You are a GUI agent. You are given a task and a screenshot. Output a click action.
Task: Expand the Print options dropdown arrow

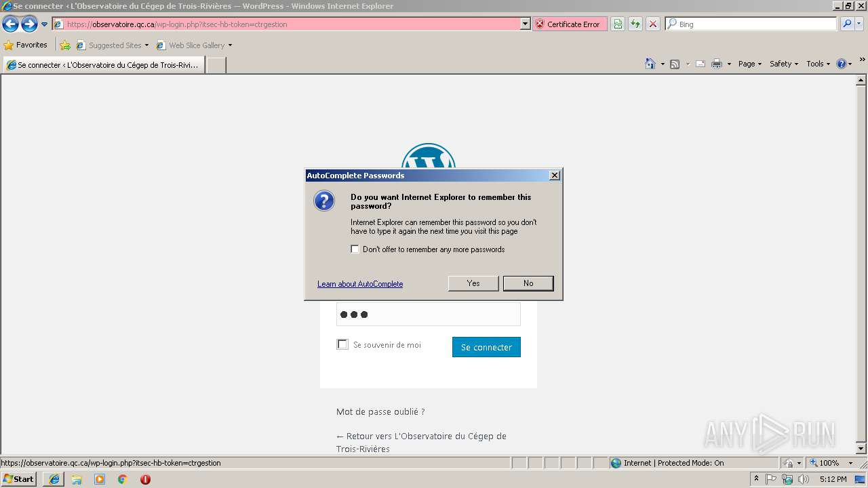click(729, 64)
